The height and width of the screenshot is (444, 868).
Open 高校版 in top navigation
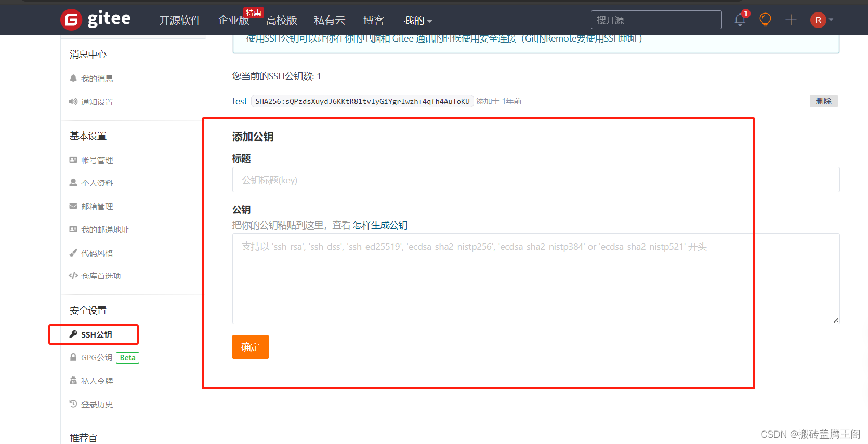pos(282,20)
